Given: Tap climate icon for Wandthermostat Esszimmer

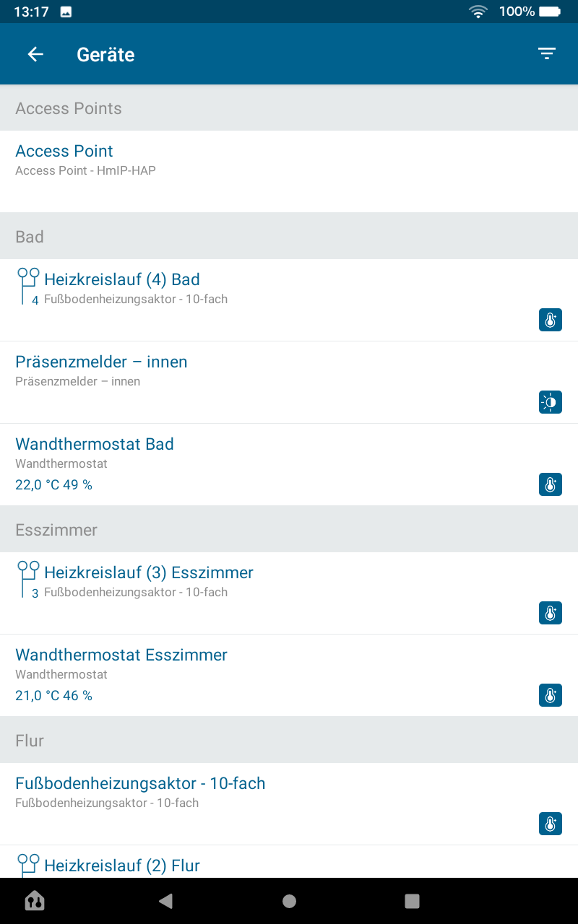Looking at the screenshot, I should pos(551,695).
